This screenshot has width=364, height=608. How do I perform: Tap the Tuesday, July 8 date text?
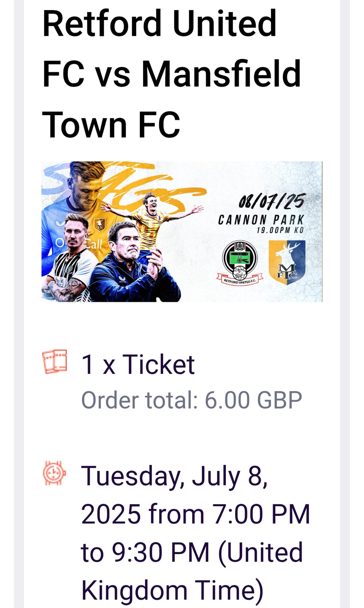click(x=174, y=476)
